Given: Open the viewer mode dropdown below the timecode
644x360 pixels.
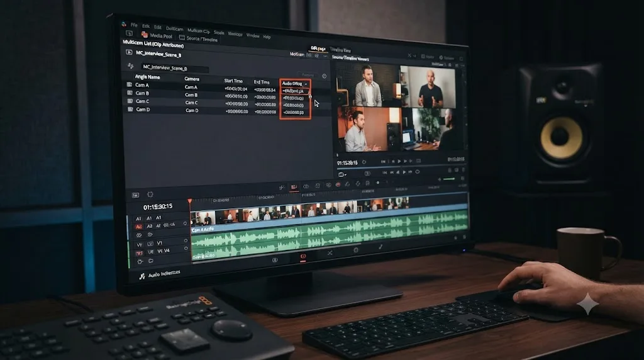Looking at the screenshot, I should tap(341, 174).
